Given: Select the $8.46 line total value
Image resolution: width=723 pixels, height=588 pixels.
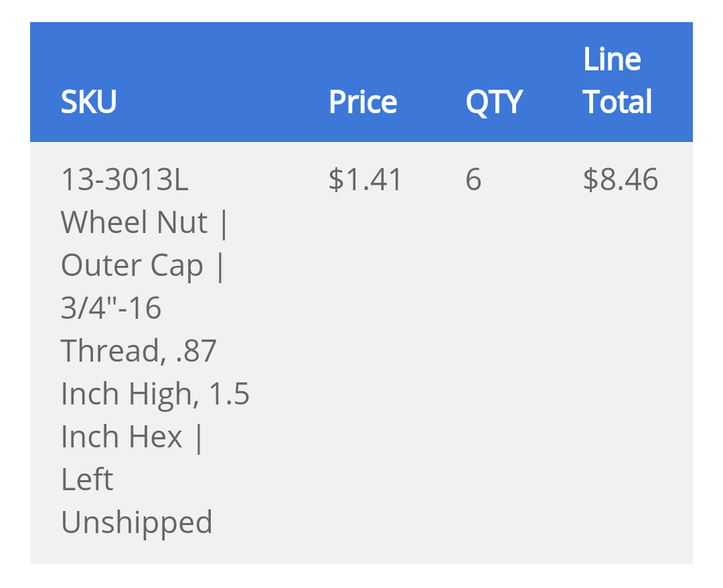Looking at the screenshot, I should click(x=620, y=179).
